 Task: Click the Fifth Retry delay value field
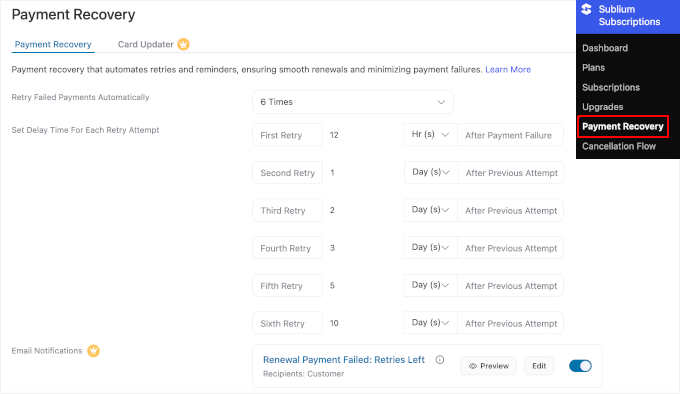point(363,286)
